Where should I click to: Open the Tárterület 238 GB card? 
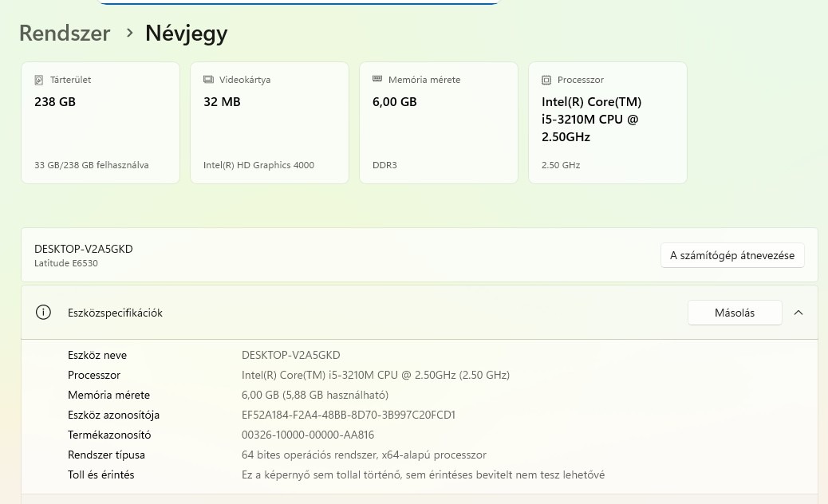tap(101, 123)
